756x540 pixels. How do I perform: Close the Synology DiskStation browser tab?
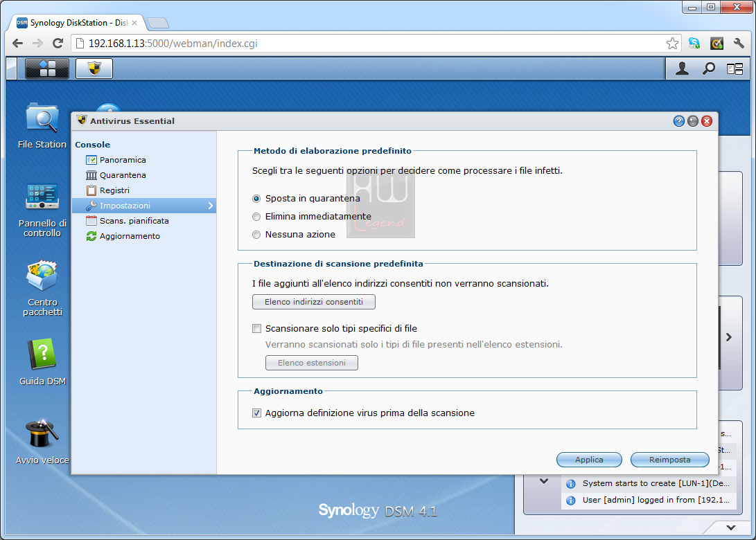point(134,23)
